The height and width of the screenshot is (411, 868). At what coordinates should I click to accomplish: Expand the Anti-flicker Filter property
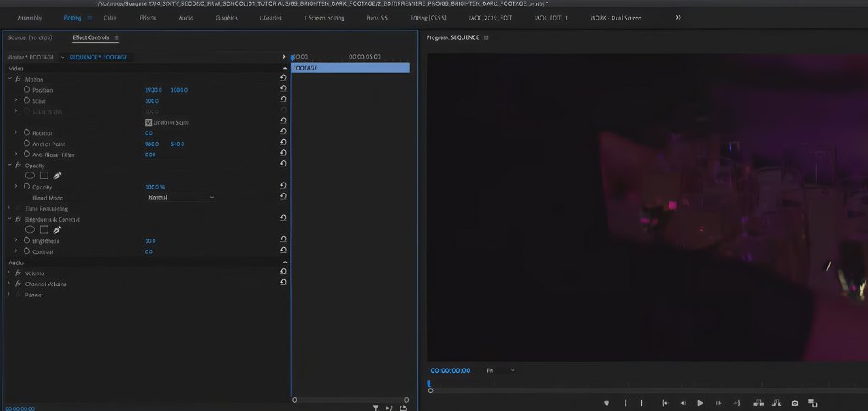point(16,154)
